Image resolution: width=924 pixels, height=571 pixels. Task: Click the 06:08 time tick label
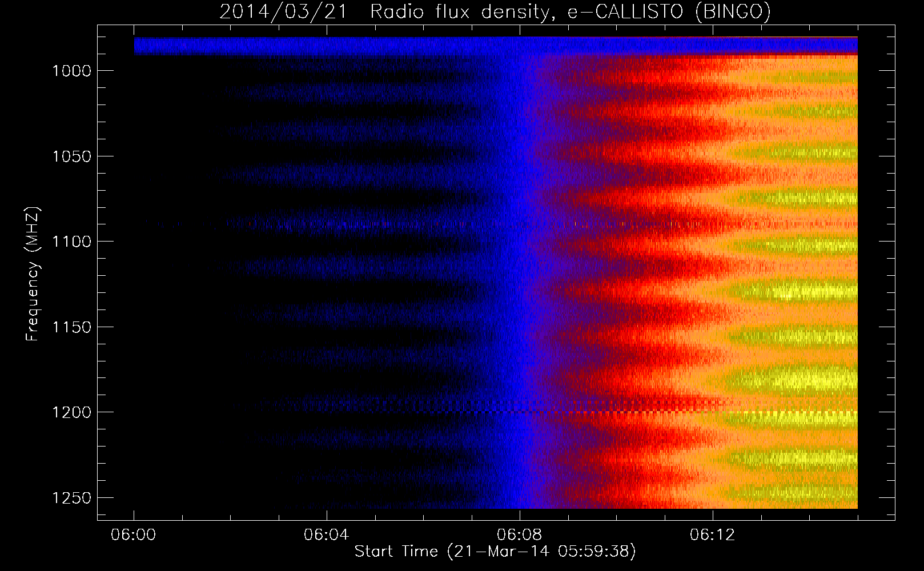point(520,535)
